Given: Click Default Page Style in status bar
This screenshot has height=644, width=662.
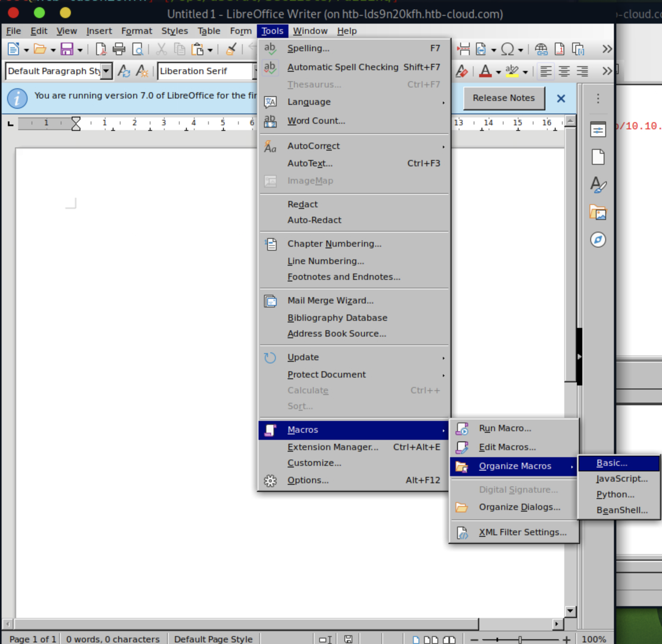Looking at the screenshot, I should (x=213, y=639).
